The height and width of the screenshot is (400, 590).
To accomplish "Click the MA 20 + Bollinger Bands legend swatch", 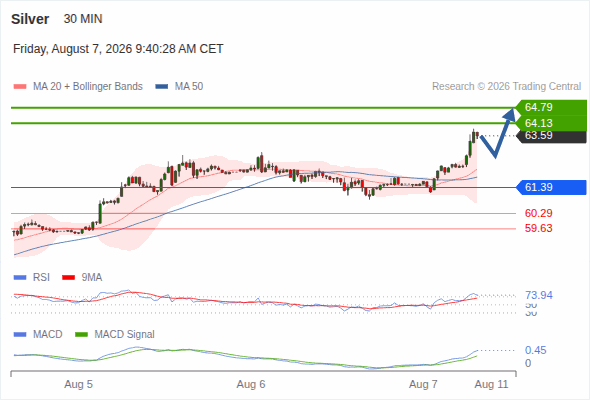I will coord(20,87).
